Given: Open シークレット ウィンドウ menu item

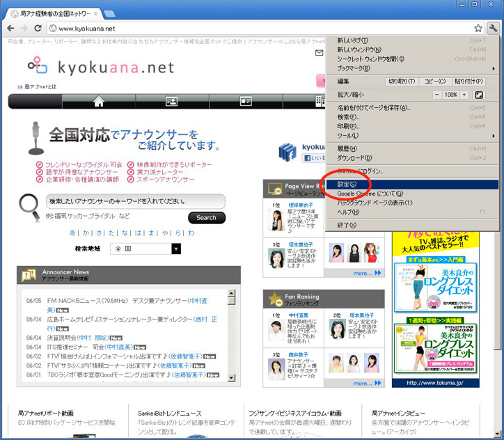Looking at the screenshot, I should coord(412,59).
